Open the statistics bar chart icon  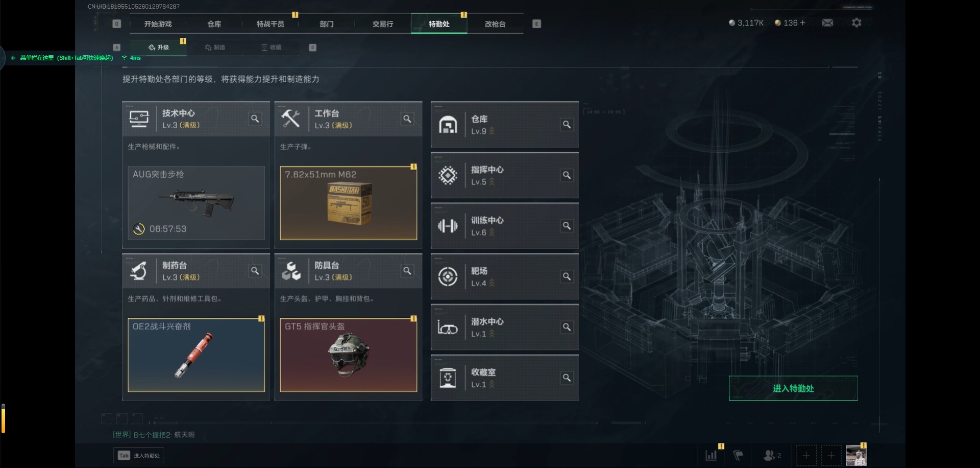tap(711, 455)
